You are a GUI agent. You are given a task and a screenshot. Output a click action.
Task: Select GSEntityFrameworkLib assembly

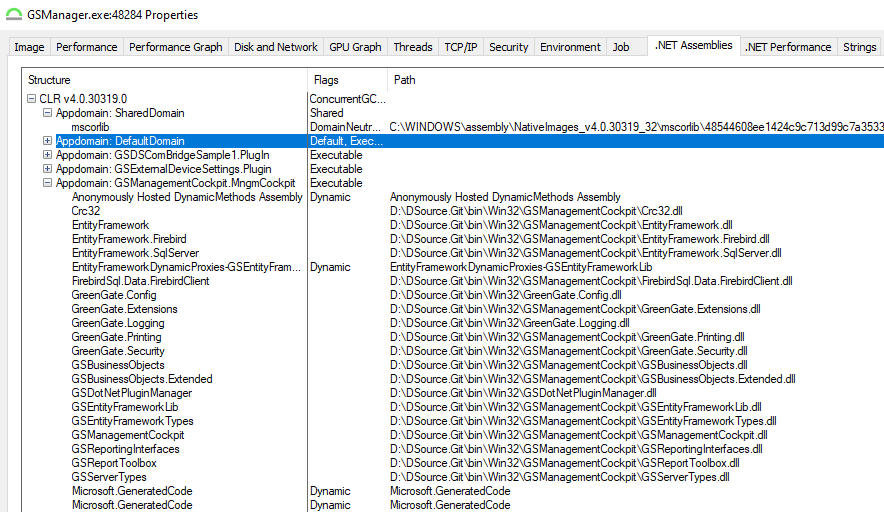click(125, 407)
